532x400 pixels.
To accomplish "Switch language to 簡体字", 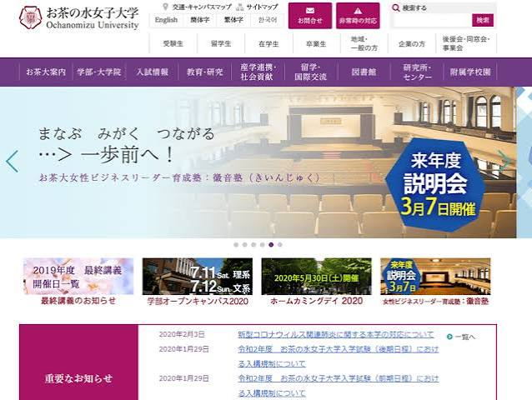I will point(200,20).
